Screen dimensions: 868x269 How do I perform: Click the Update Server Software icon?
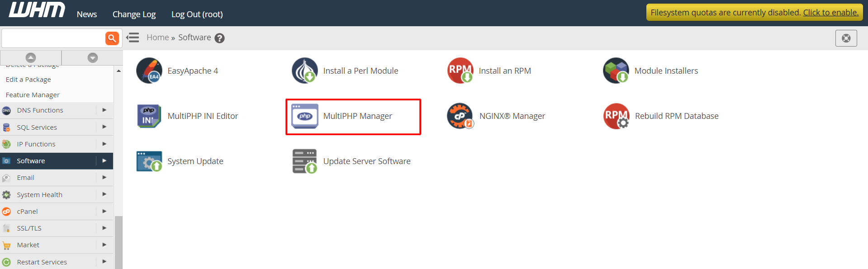[305, 161]
